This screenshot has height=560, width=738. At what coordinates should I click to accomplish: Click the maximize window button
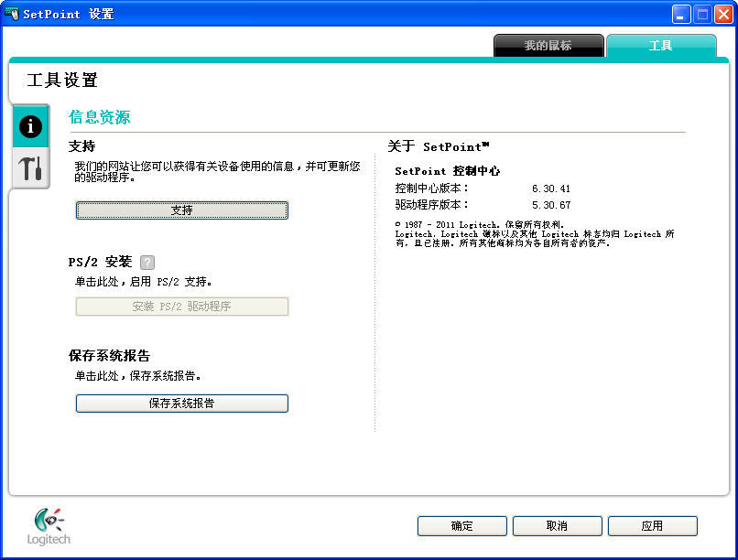(702, 14)
